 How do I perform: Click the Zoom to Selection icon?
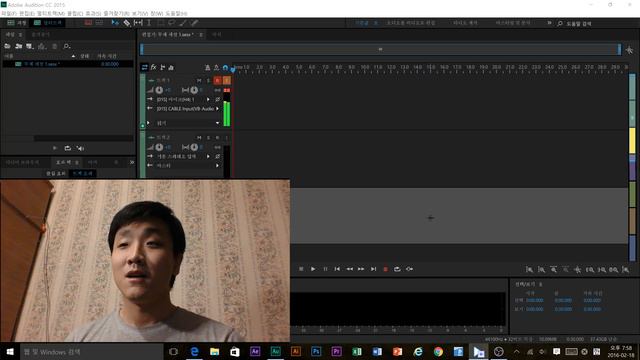613,269
